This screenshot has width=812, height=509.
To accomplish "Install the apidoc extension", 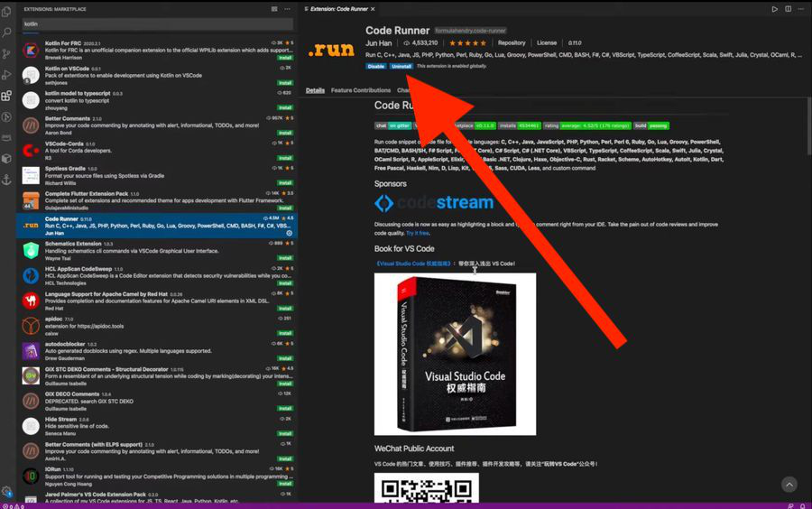I will point(285,333).
